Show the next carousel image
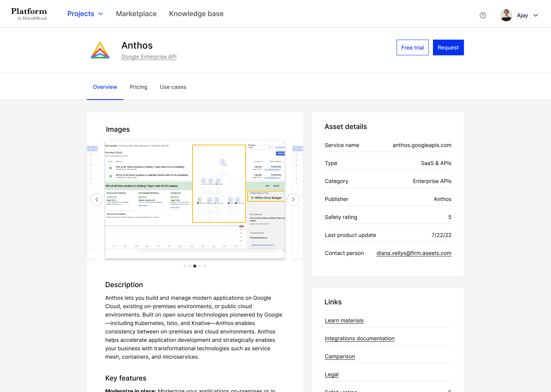The height and width of the screenshot is (392, 551). click(293, 199)
